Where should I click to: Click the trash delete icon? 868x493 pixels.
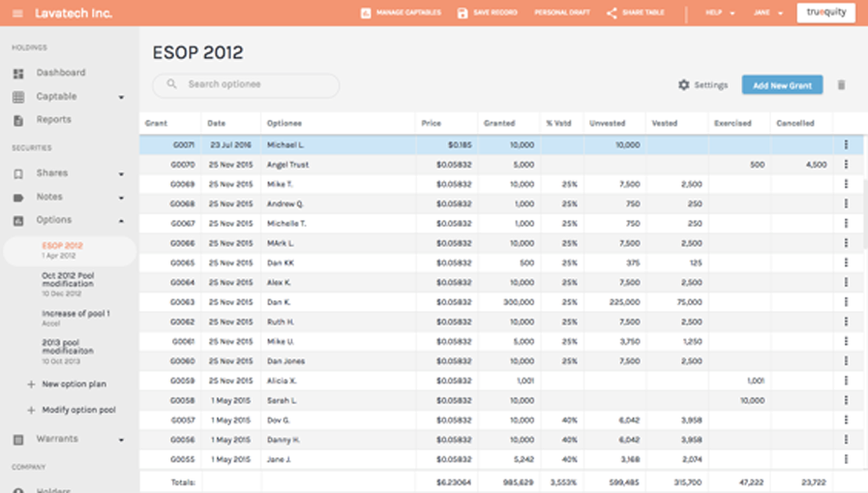841,85
